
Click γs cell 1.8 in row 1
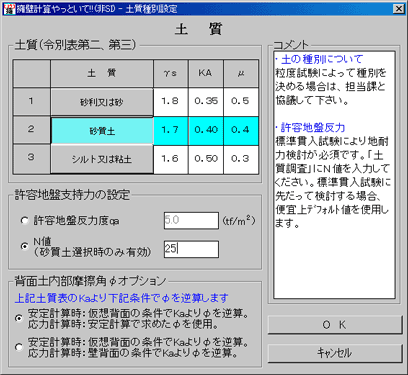[x=171, y=102]
